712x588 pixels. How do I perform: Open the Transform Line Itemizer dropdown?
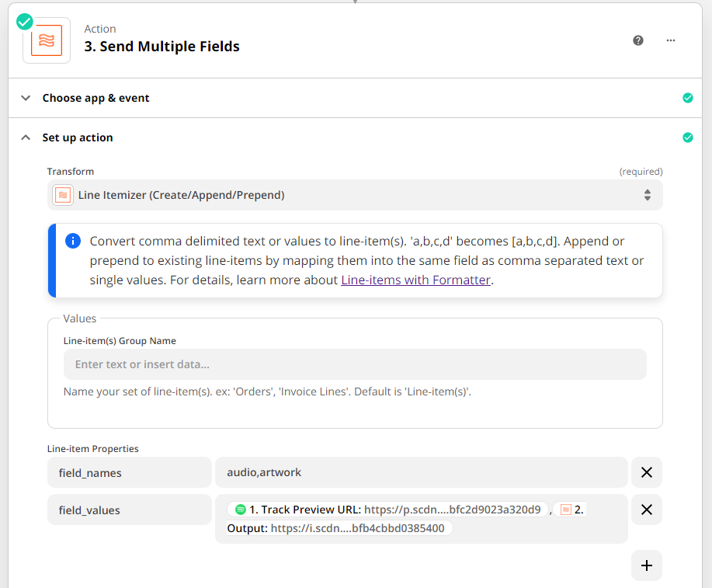pyautogui.click(x=355, y=195)
